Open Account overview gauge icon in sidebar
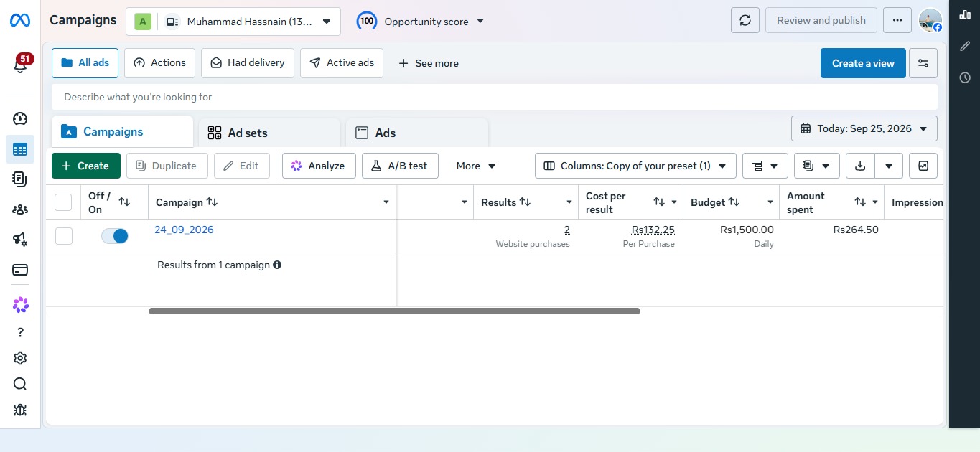This screenshot has height=452, width=980. click(x=20, y=118)
